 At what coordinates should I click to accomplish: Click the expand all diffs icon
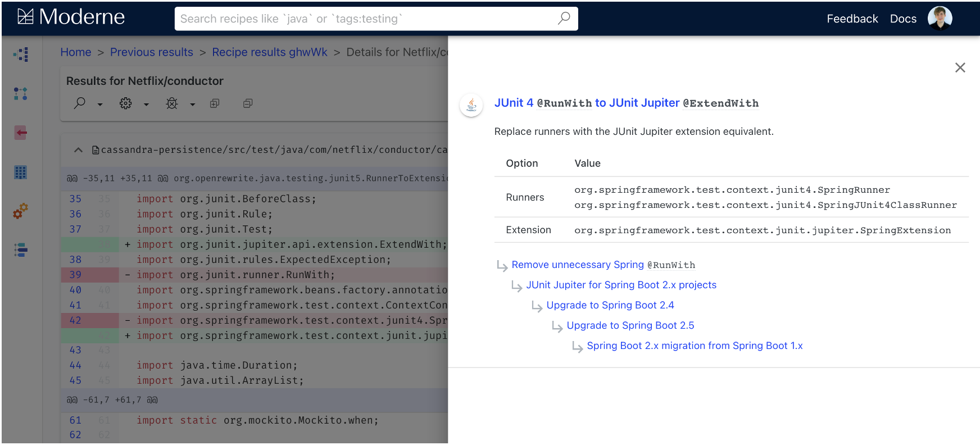click(215, 103)
